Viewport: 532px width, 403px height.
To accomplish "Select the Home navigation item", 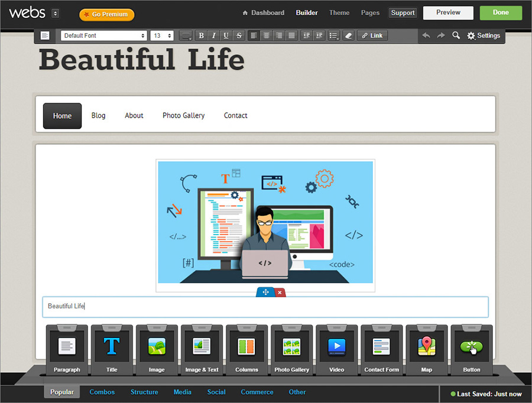I will point(63,116).
